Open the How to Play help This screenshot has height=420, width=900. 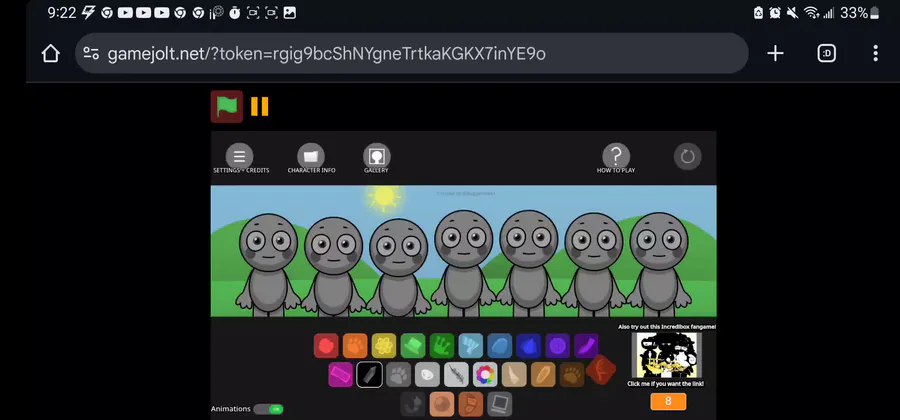click(616, 156)
